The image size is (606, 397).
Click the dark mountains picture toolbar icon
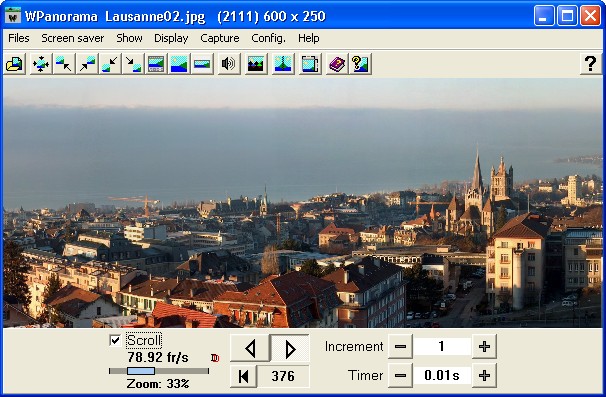[256, 64]
